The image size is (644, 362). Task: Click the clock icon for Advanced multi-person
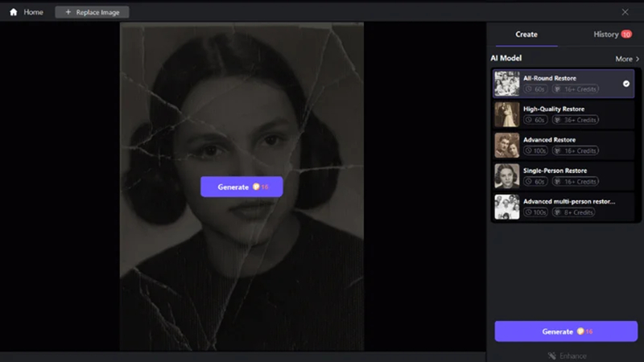tap(529, 212)
